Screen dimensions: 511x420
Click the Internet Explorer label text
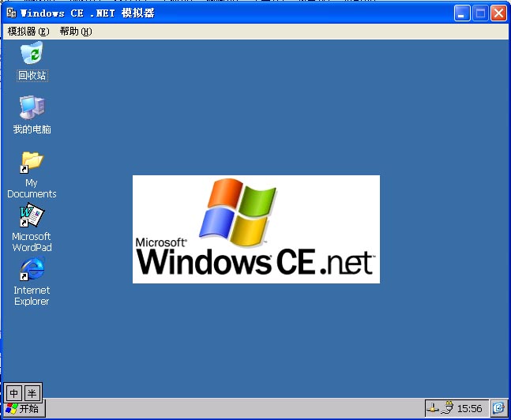(32, 295)
